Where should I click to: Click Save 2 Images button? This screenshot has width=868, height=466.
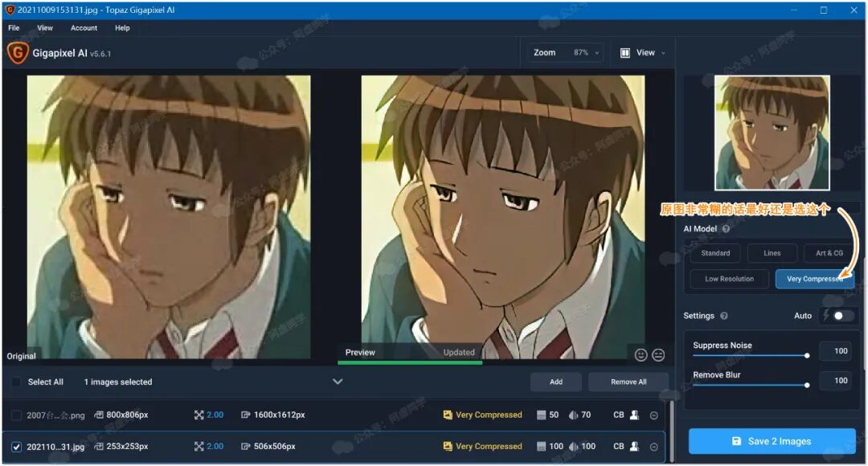click(772, 441)
